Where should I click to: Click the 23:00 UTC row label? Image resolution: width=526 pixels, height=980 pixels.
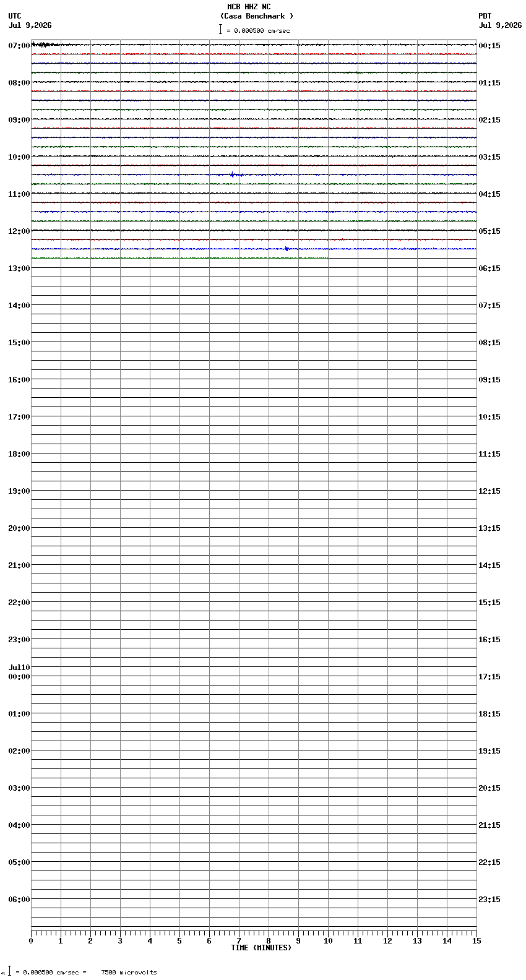pos(19,640)
